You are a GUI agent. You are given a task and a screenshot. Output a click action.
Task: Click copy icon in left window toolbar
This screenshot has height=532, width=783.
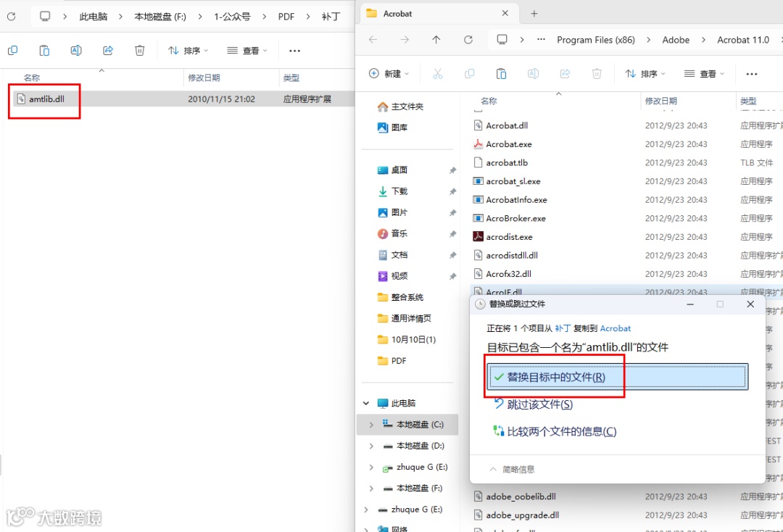point(13,50)
